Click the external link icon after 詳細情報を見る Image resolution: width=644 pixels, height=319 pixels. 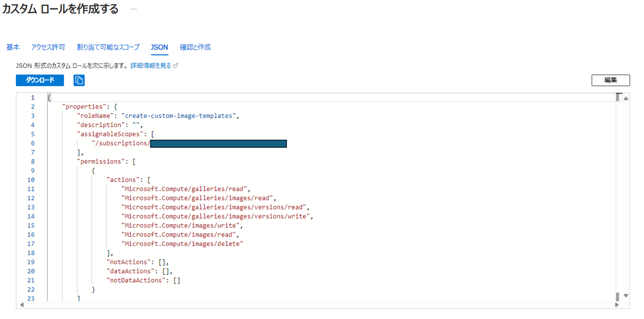click(x=175, y=66)
